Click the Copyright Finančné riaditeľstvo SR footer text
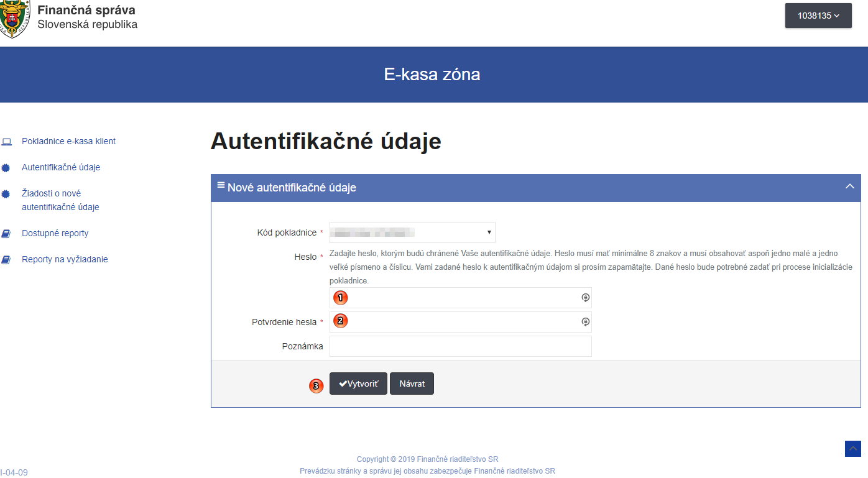868x478 pixels. pos(427,459)
